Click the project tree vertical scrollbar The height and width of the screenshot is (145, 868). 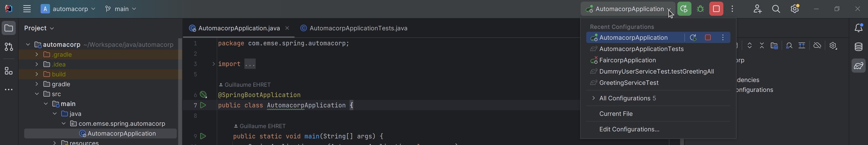pos(180,91)
